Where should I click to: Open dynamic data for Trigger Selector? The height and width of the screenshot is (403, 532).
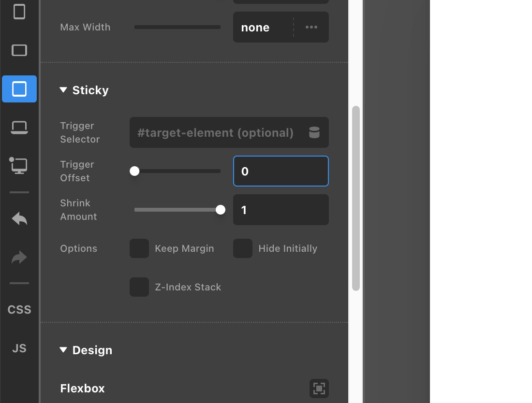click(x=314, y=132)
